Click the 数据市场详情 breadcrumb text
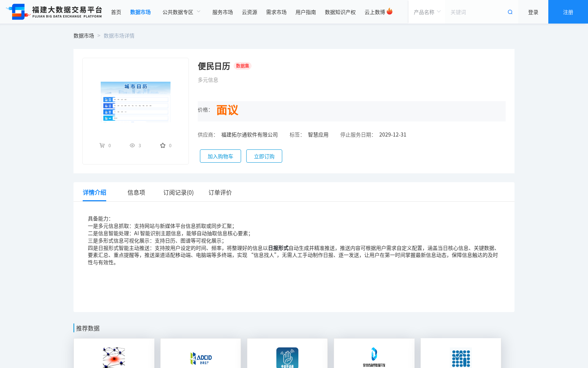This screenshot has width=588, height=368. pyautogui.click(x=119, y=36)
